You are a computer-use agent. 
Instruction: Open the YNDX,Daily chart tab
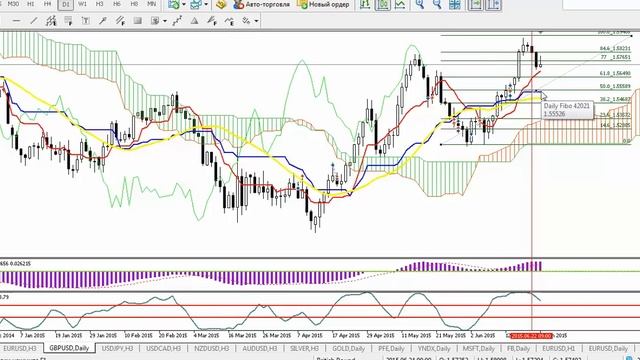point(433,348)
